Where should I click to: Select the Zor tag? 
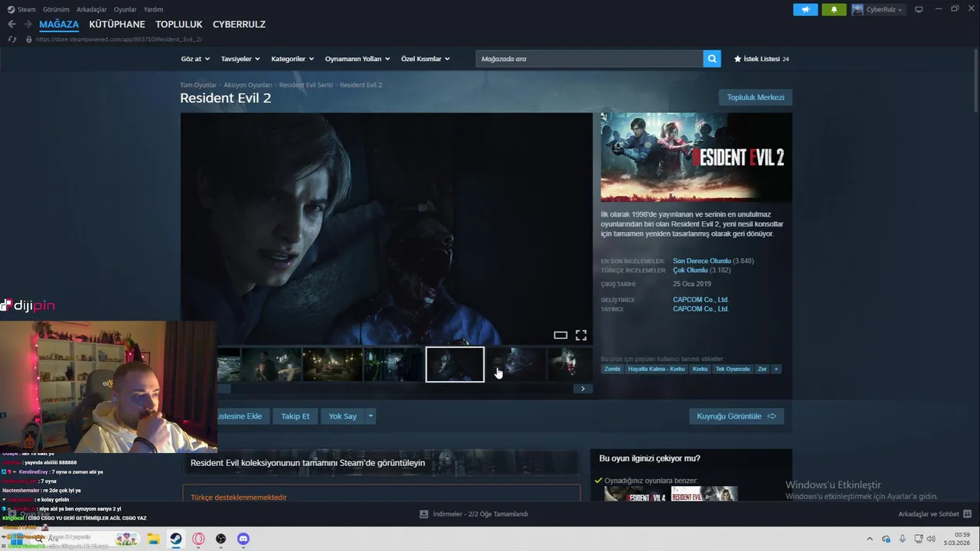(x=762, y=369)
